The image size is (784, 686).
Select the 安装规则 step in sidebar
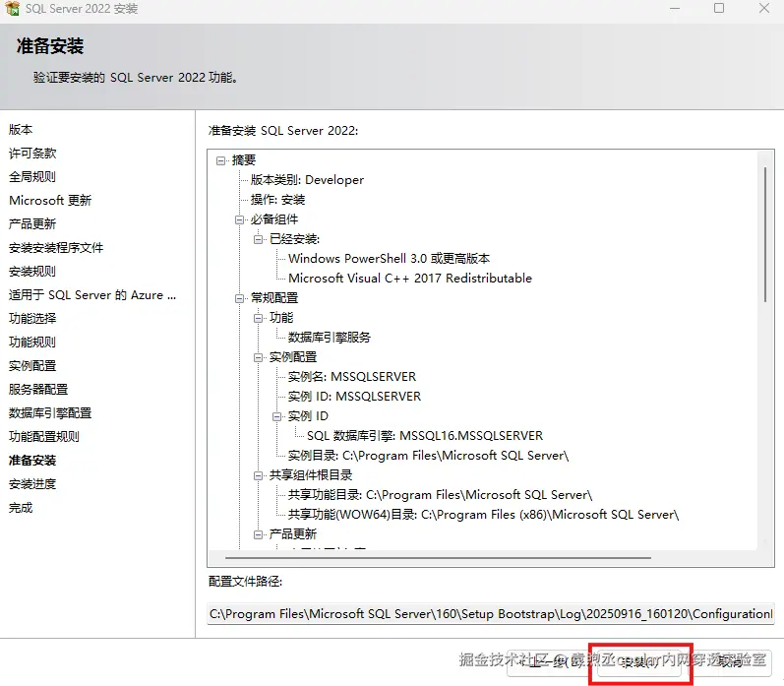[x=32, y=272]
